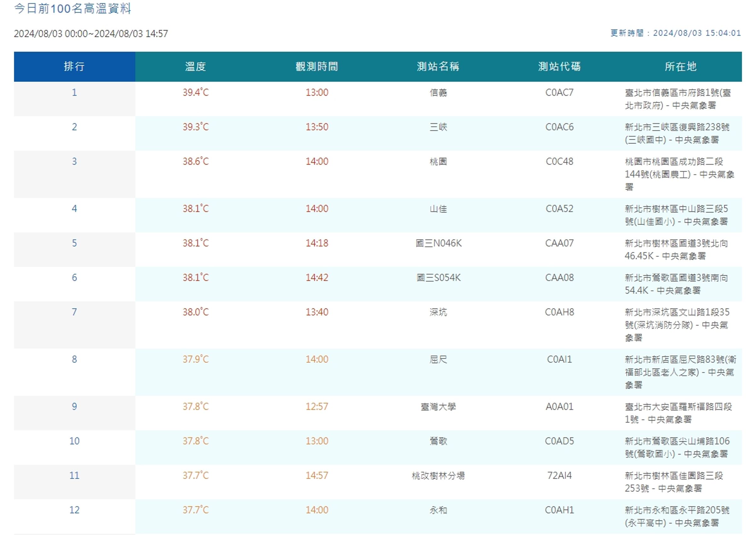The height and width of the screenshot is (535, 756).
Task: Select station code C0C48
Action: (x=559, y=161)
